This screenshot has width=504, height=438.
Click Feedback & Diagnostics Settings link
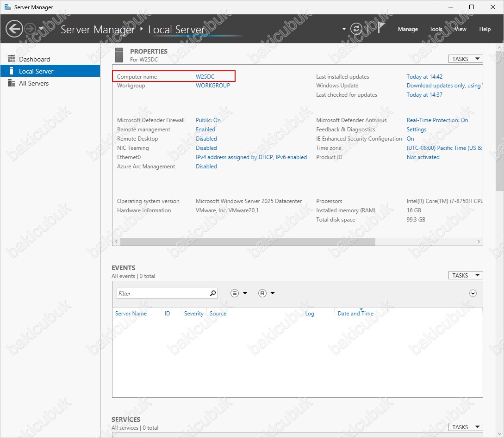pyautogui.click(x=416, y=130)
